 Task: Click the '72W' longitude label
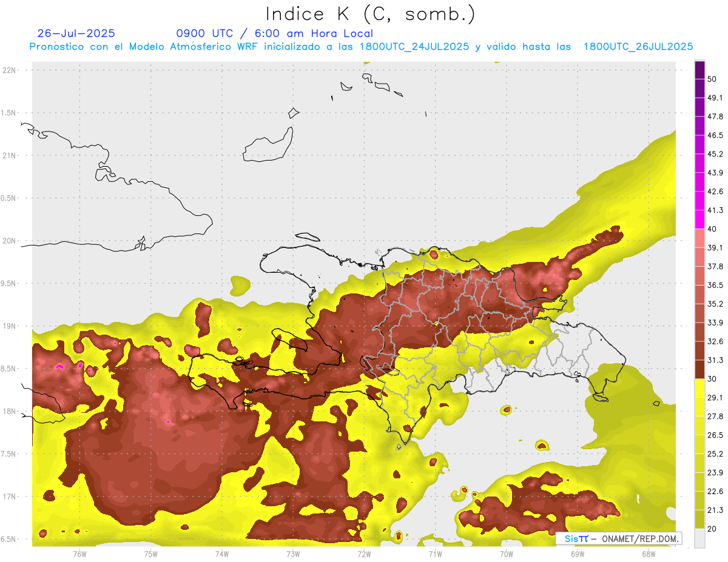coord(364,554)
